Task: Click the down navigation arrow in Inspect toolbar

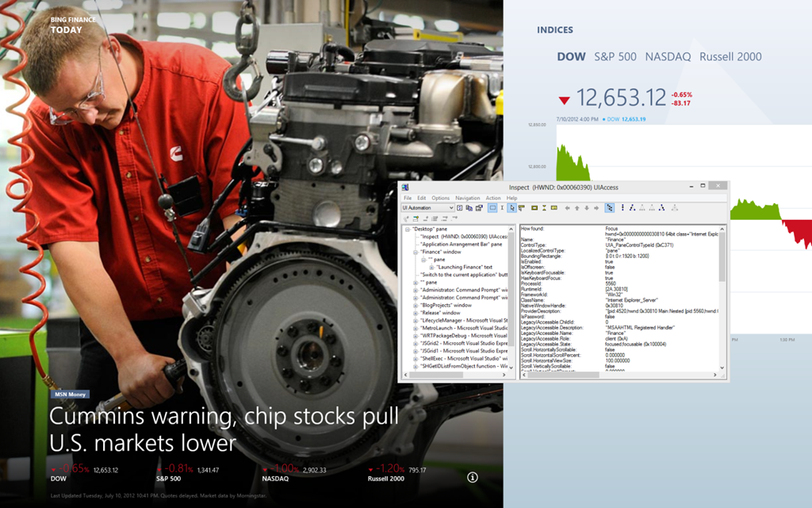Action: coord(587,208)
